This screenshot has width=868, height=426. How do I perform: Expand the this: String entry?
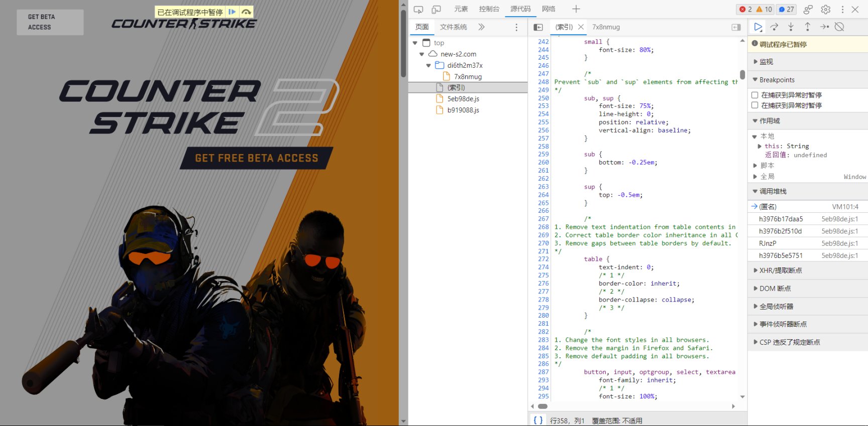pyautogui.click(x=759, y=146)
